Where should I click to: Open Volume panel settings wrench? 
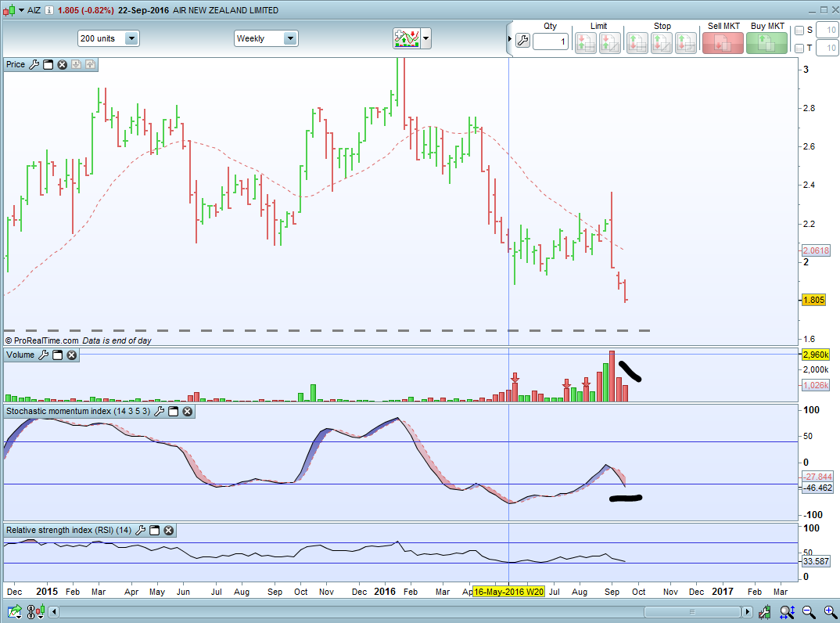pos(43,355)
